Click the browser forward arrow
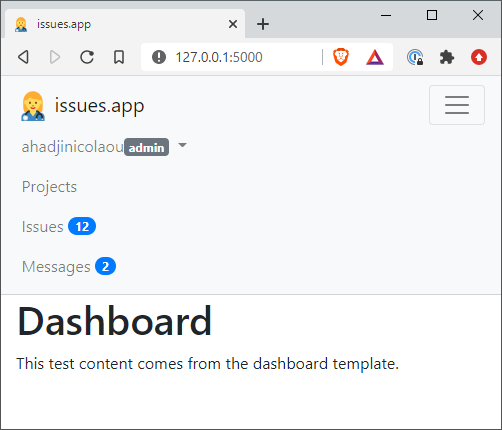The height and width of the screenshot is (430, 502). coord(55,57)
